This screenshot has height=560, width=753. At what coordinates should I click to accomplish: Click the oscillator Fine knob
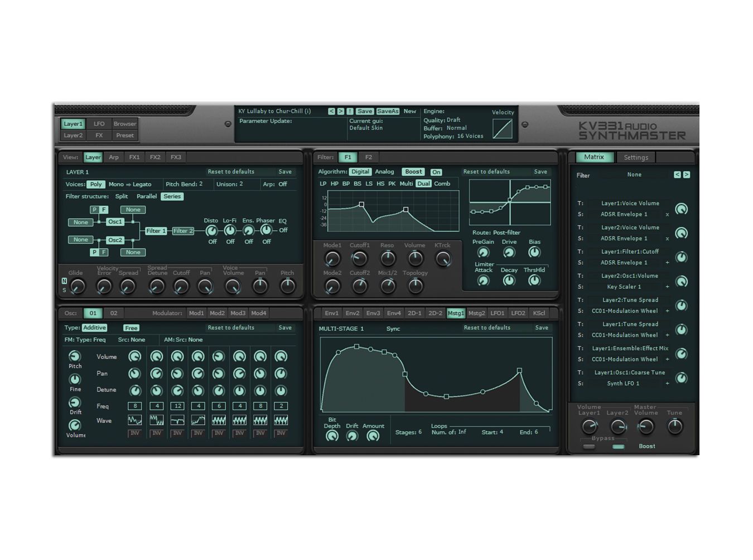tap(75, 379)
